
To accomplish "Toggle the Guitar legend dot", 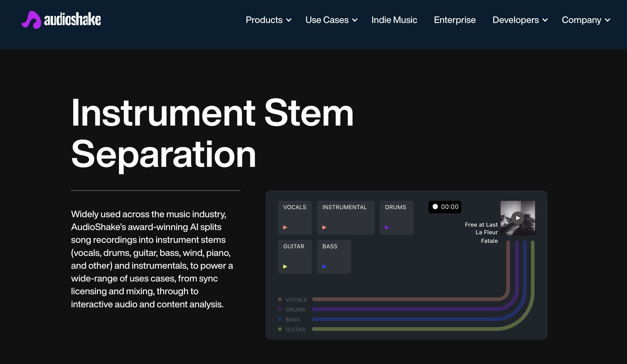I will coord(280,329).
